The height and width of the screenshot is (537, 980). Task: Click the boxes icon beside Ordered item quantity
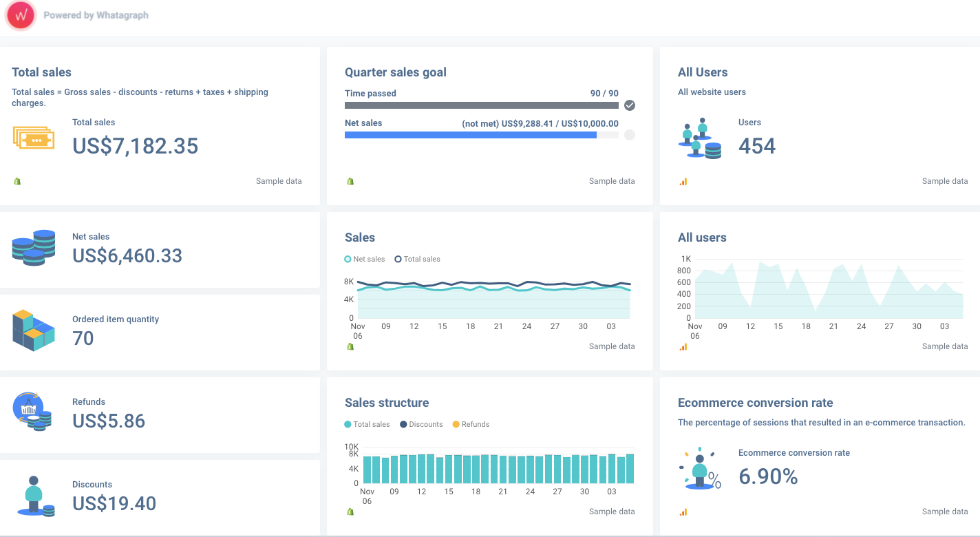point(33,330)
